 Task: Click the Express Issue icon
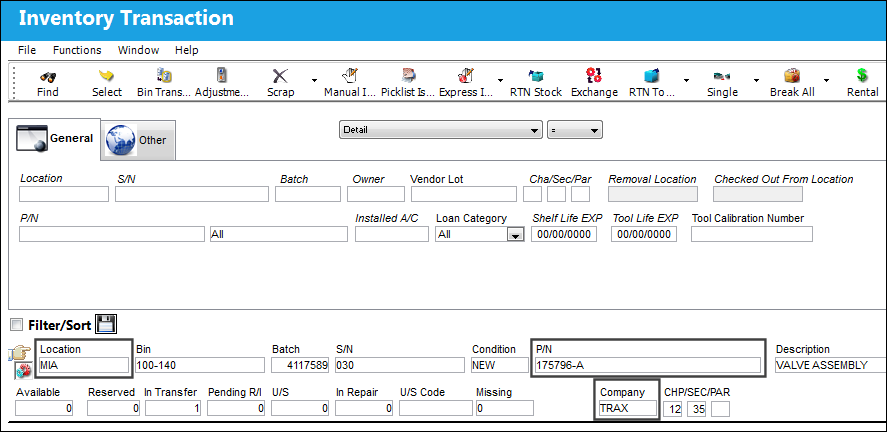pos(466,75)
